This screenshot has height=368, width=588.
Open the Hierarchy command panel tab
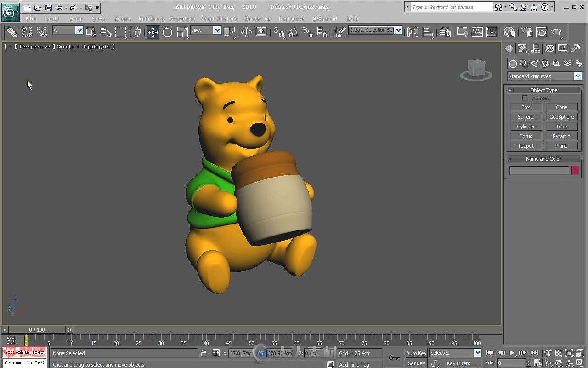[x=536, y=48]
